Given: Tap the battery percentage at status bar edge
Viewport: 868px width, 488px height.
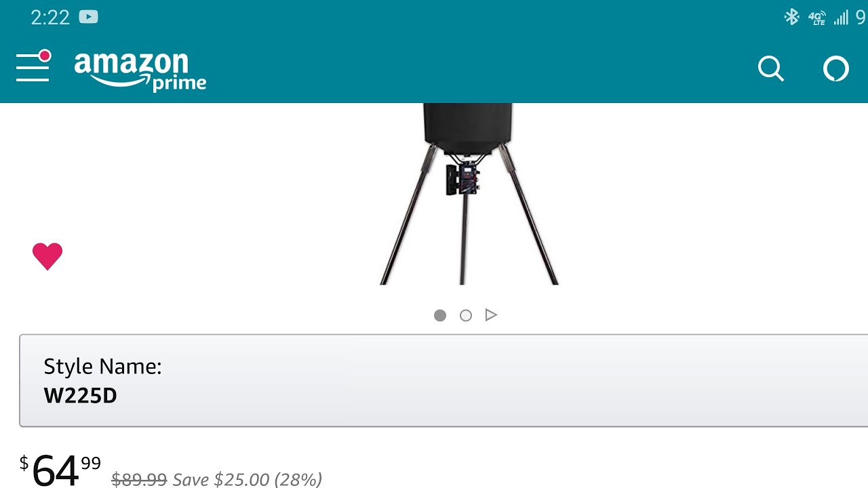Looking at the screenshot, I should pyautogui.click(x=861, y=18).
